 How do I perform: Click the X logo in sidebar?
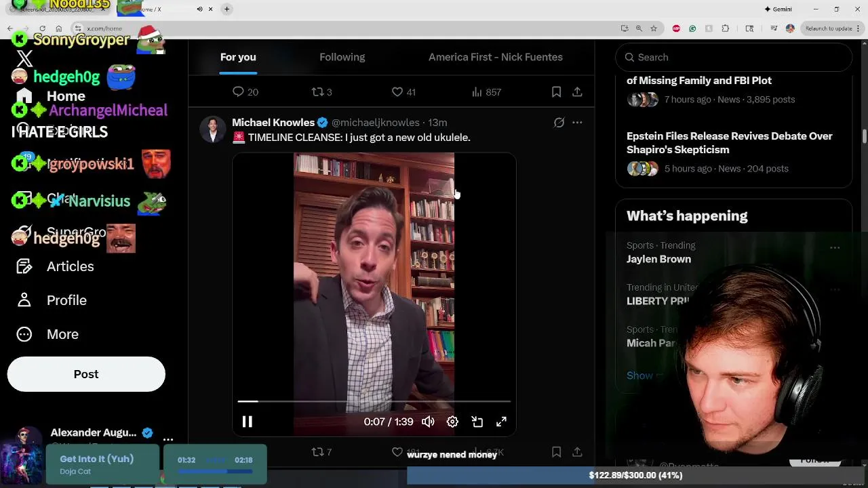point(24,59)
